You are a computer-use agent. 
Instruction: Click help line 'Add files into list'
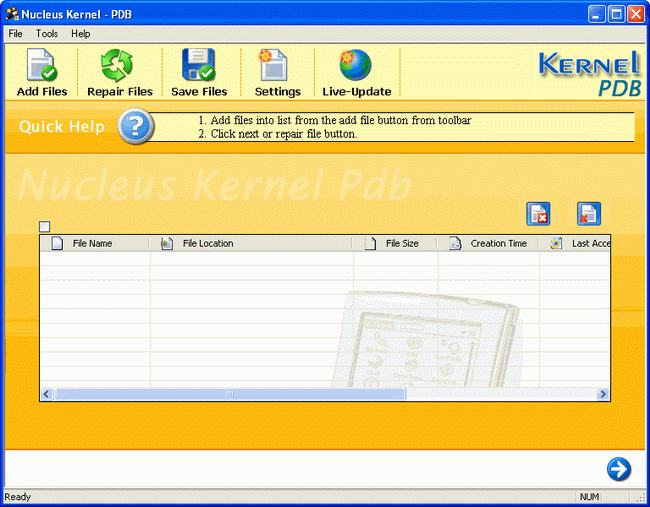click(x=340, y=120)
